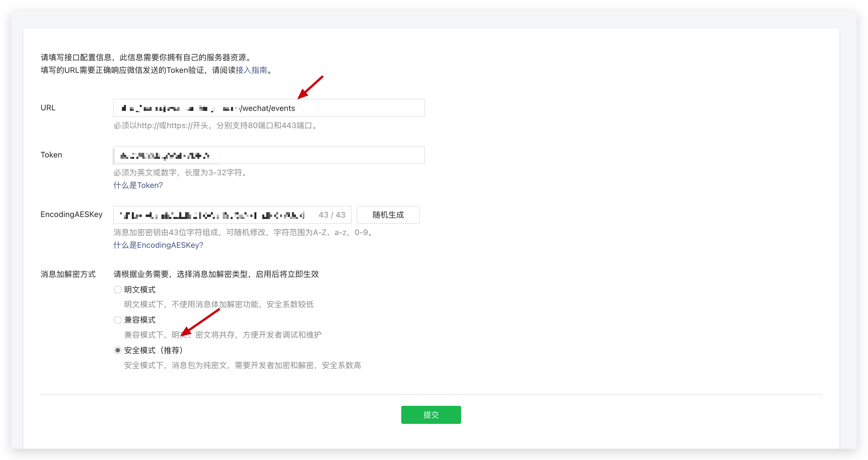Click the URL hint about 80 and 443 ports
Image resolution: width=868 pixels, height=460 pixels.
pyautogui.click(x=216, y=126)
